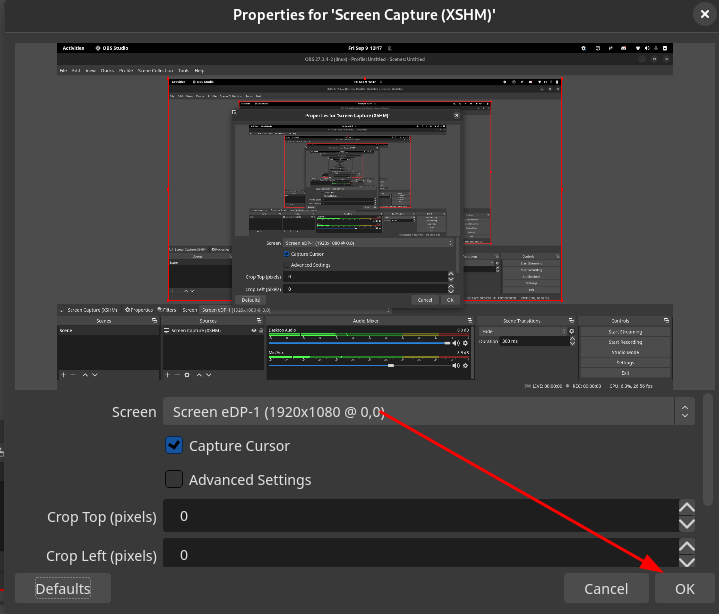
Task: Increase Crop Left with the up arrow
Action: [686, 546]
